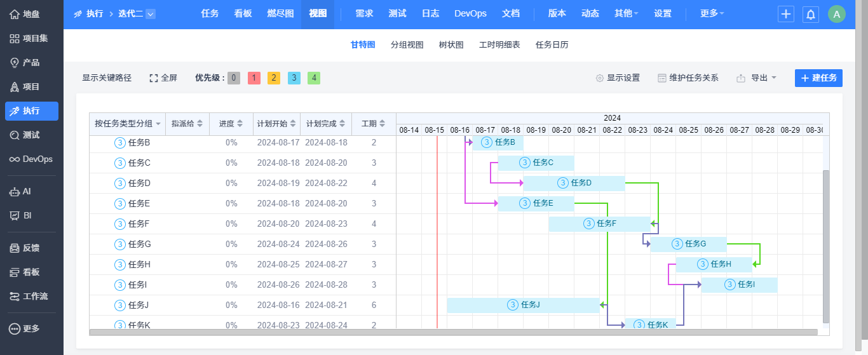Click the Gantt vertical scrollbar
The width and height of the screenshot is (868, 355).
click(x=826, y=246)
